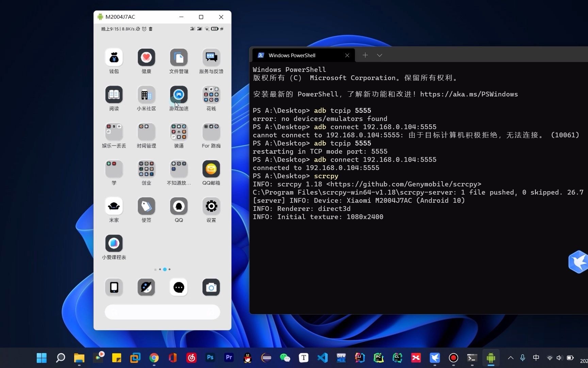Image resolution: width=588 pixels, height=368 pixels.
Task: Open the 装逼 folder
Action: pos(179,132)
